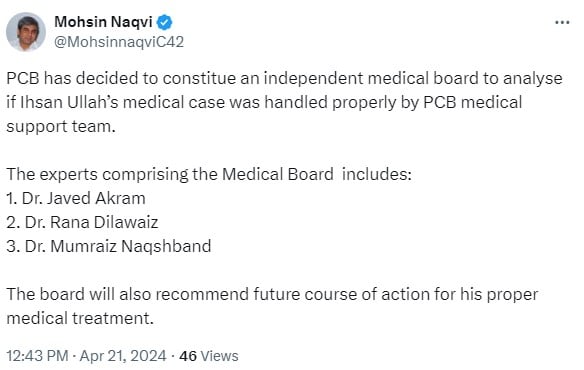This screenshot has width=584, height=370.
Task: Click the 'support team.' text line
Action: (x=61, y=127)
